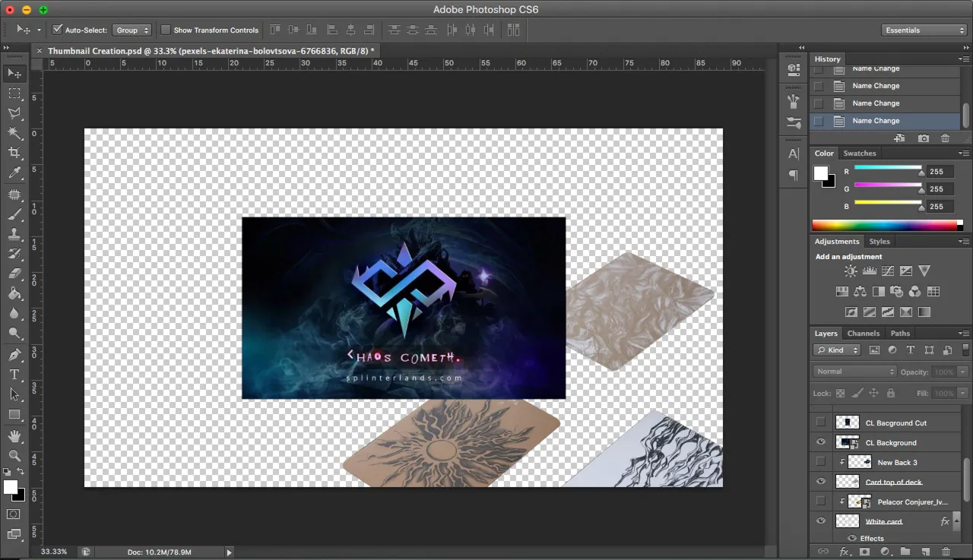Screen dimensions: 973x560
Task: Select the Paint Bucket tool
Action: [14, 293]
